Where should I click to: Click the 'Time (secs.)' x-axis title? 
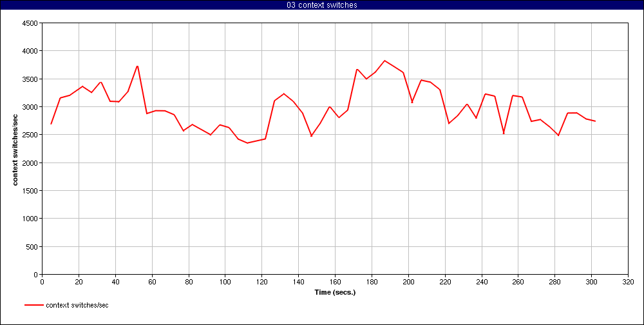coord(335,293)
